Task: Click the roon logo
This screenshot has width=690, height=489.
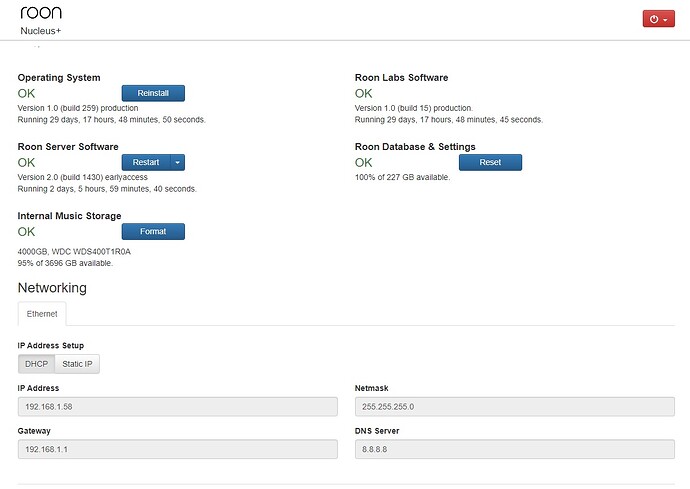Action: (x=41, y=12)
